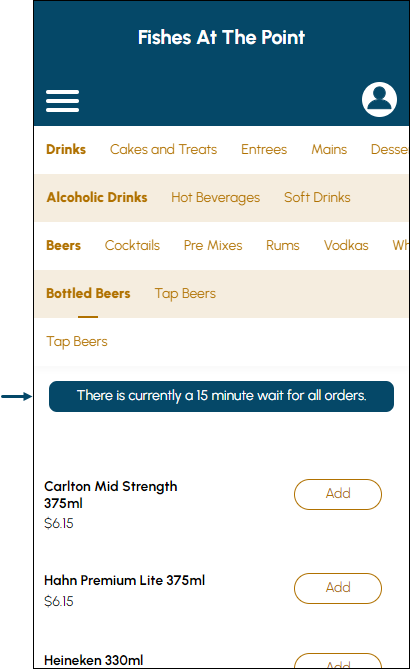Go to the Mains category
Image resolution: width=410 pixels, height=669 pixels.
(329, 149)
